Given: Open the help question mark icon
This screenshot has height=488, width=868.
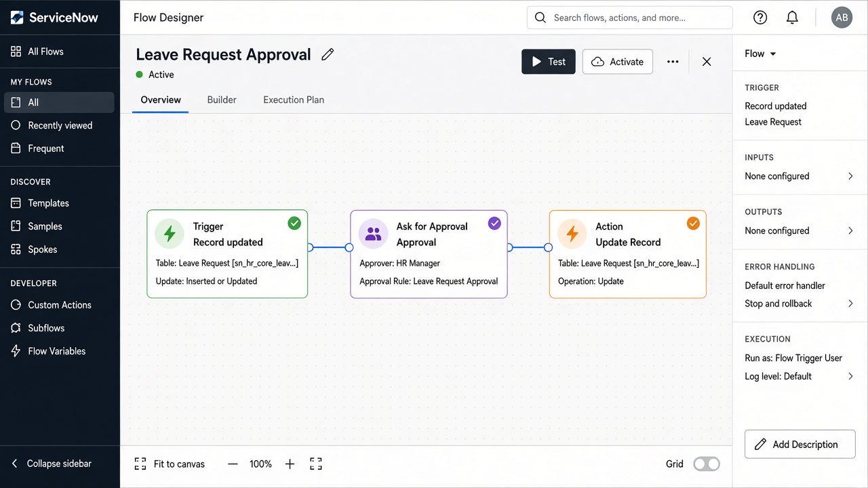Looking at the screenshot, I should (760, 18).
